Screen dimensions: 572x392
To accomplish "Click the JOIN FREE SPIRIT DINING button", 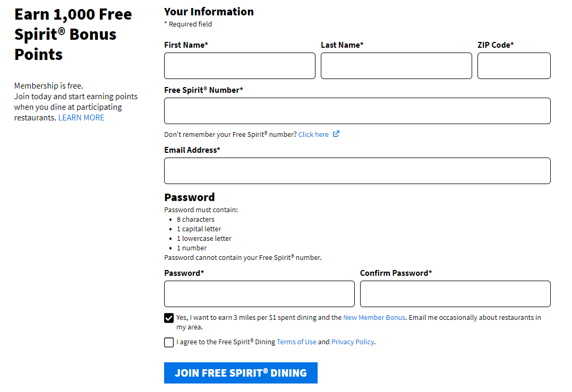I will [241, 373].
